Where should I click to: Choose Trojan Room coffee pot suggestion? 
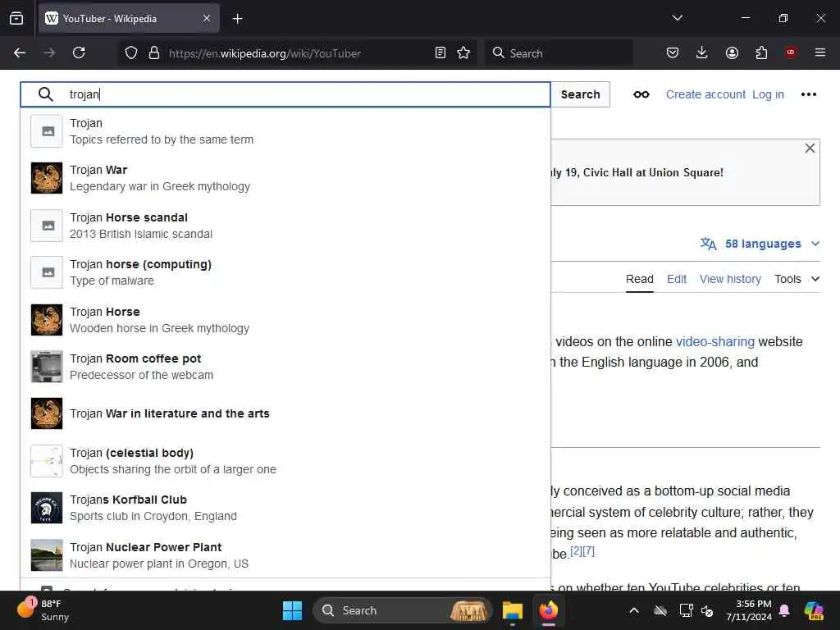(x=285, y=367)
